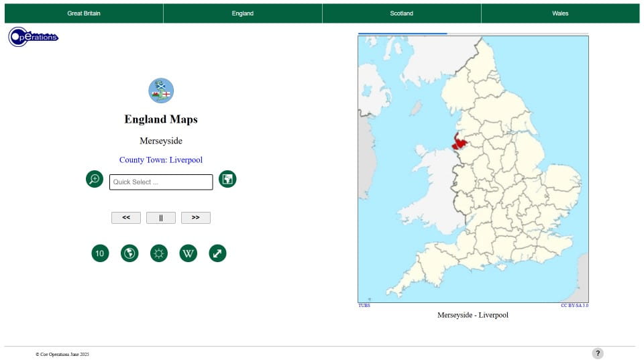
Task: Click the globe icon button
Action: coord(129,253)
